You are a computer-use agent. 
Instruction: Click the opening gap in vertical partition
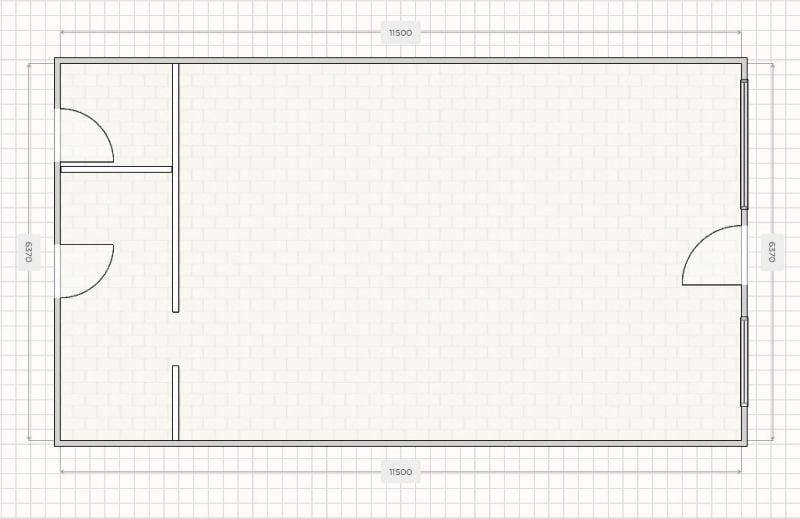point(176,339)
